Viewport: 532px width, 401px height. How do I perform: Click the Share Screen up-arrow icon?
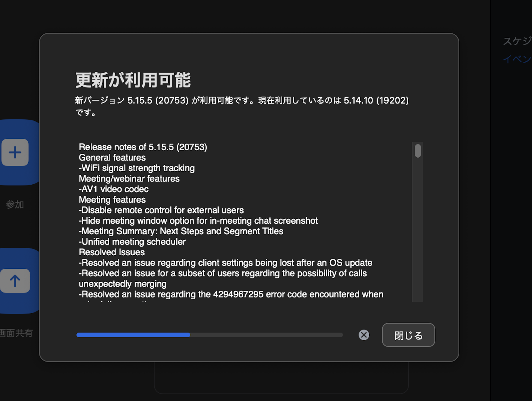(15, 281)
